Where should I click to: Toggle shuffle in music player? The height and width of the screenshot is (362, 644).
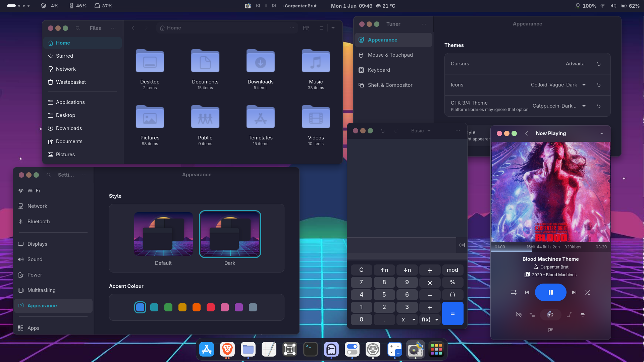[588, 292]
